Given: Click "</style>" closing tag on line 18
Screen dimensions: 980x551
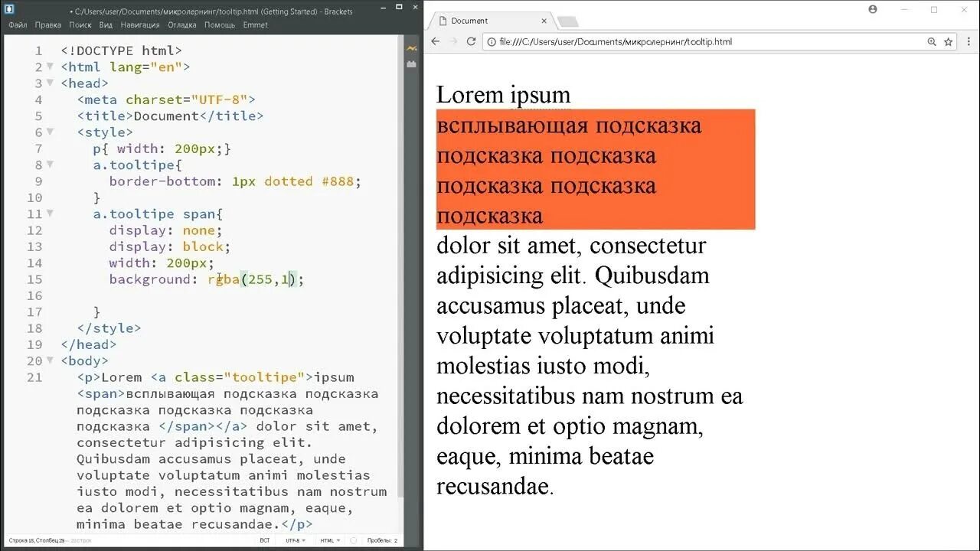Looking at the screenshot, I should point(109,328).
